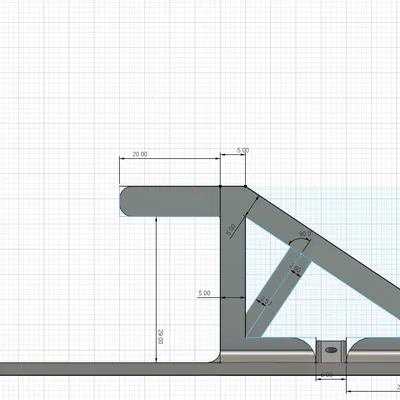Click the sketch point where the slope begins
The width and height of the screenshot is (400, 400).
pos(245,186)
